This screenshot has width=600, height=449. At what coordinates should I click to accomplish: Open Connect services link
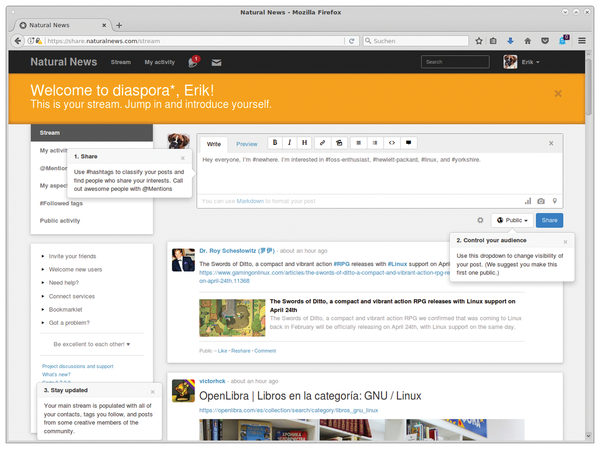click(72, 296)
